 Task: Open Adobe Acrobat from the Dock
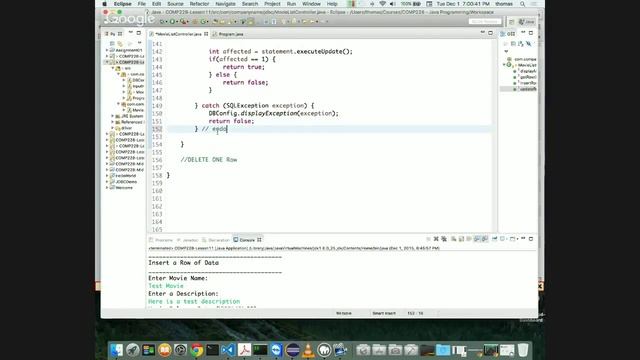(244, 350)
